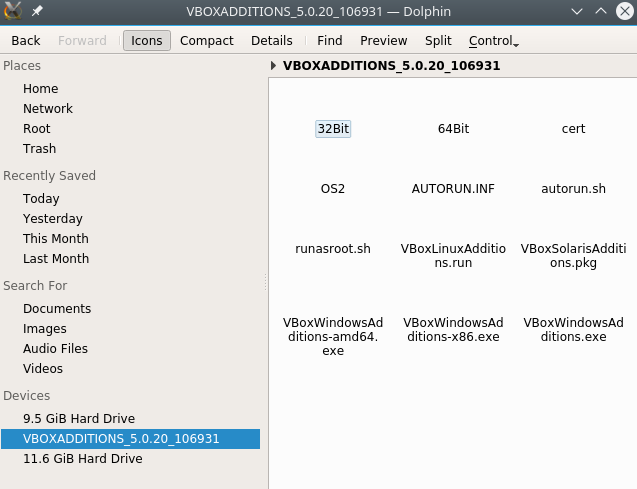Viewport: 637px width, 489px height.
Task: Toggle the Split view button
Action: pyautogui.click(x=438, y=41)
